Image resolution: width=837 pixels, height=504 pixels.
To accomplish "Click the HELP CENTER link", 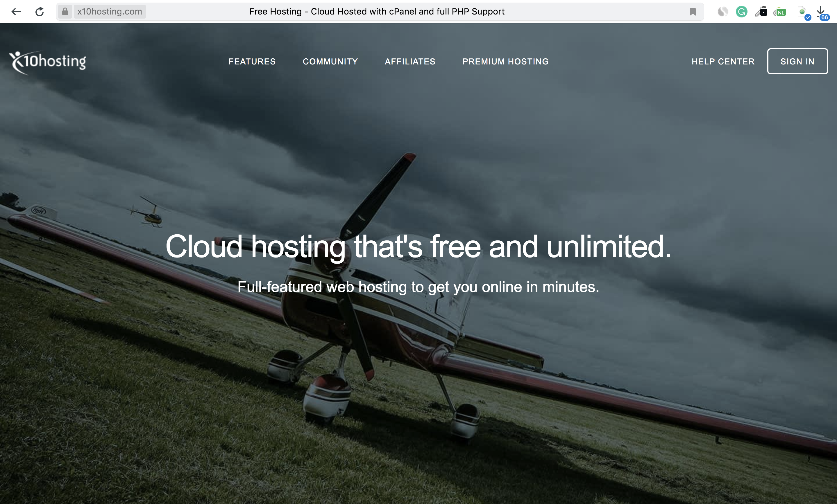I will (723, 61).
